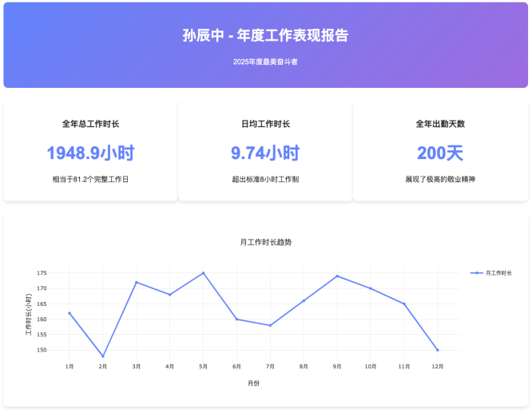Click the x-axis label 1月
Viewport: 532px width, 413px height.
point(69,367)
